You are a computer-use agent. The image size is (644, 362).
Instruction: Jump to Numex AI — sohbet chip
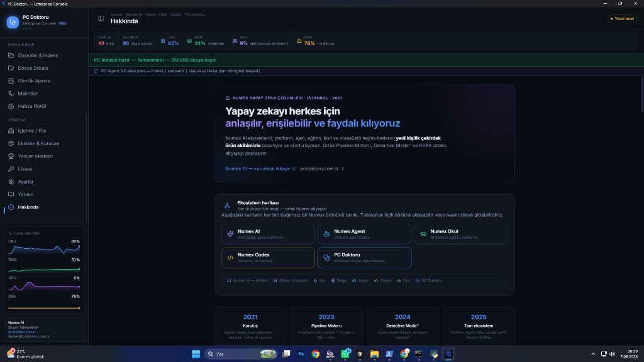point(247,281)
